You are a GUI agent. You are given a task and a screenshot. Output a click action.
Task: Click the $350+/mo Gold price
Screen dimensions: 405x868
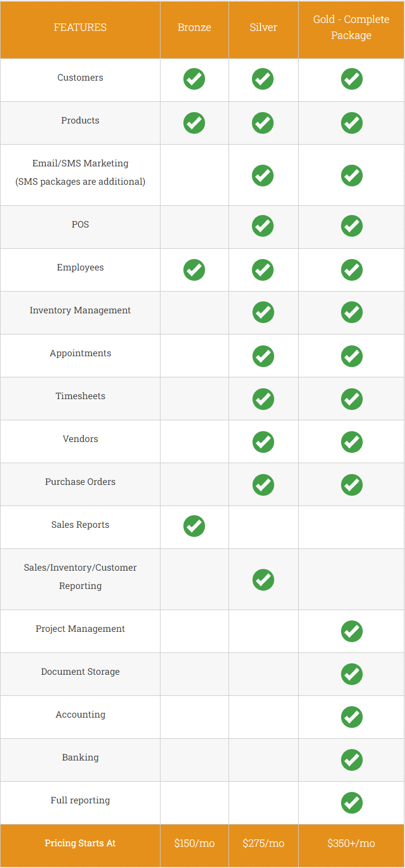coord(351,843)
